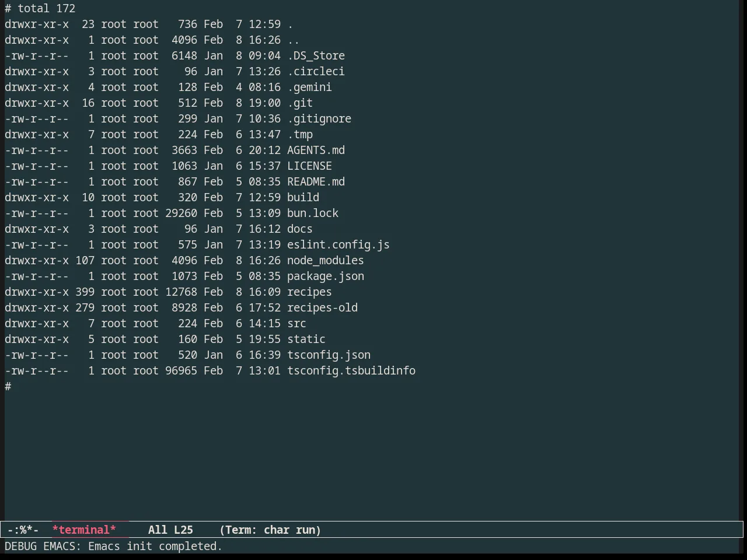Click the node_modules directory name
This screenshot has width=747, height=560.
point(326,260)
